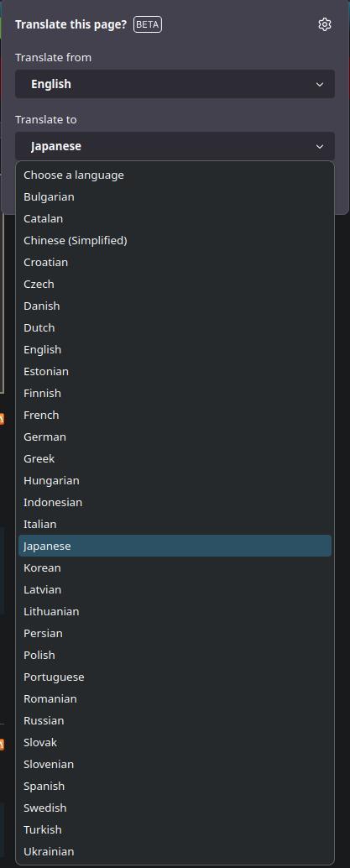Select Persian in the dropdown list
This screenshot has height=868, width=350.
[175, 633]
